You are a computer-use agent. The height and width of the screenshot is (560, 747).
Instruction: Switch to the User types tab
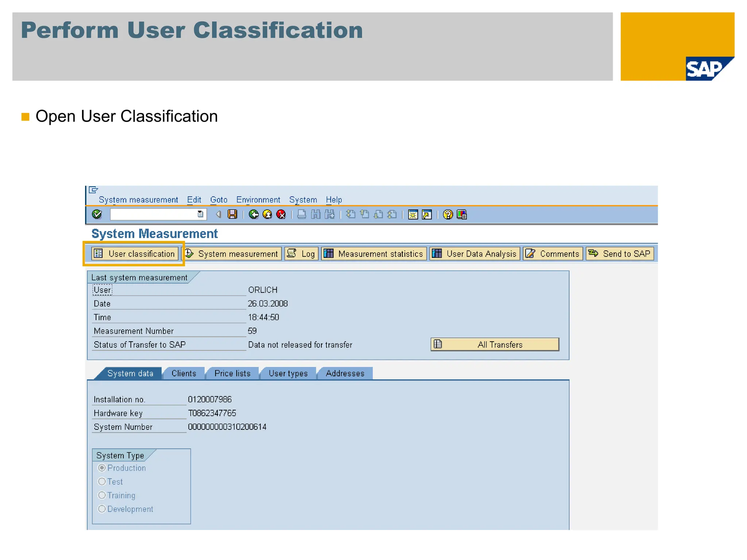(x=288, y=373)
